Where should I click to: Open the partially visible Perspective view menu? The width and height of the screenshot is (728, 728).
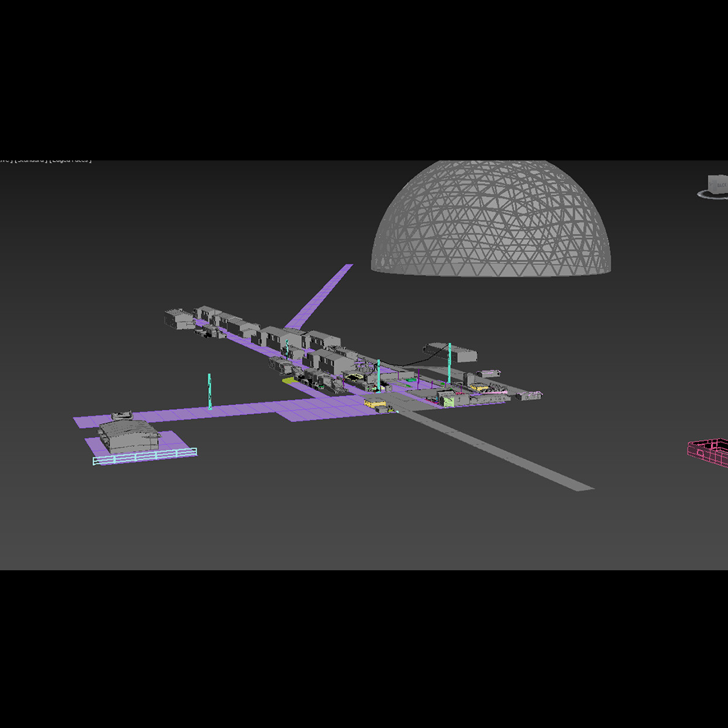(x=5, y=160)
